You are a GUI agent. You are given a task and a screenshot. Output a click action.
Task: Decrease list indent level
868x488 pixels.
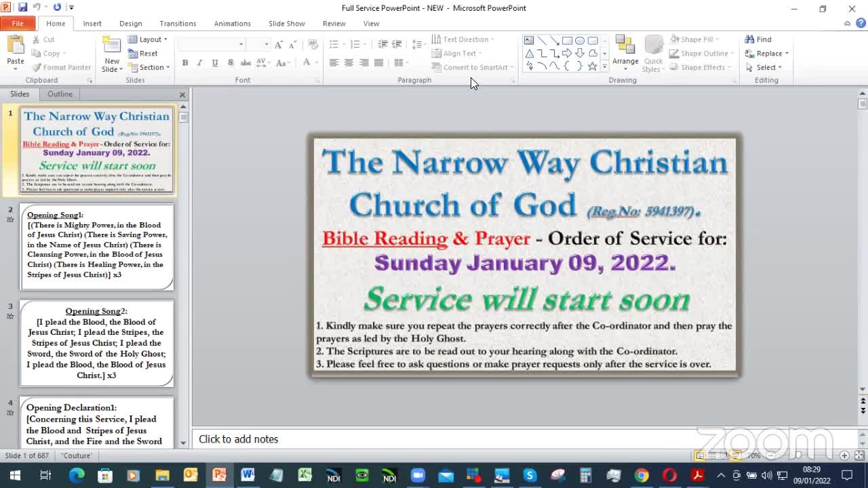tap(382, 45)
